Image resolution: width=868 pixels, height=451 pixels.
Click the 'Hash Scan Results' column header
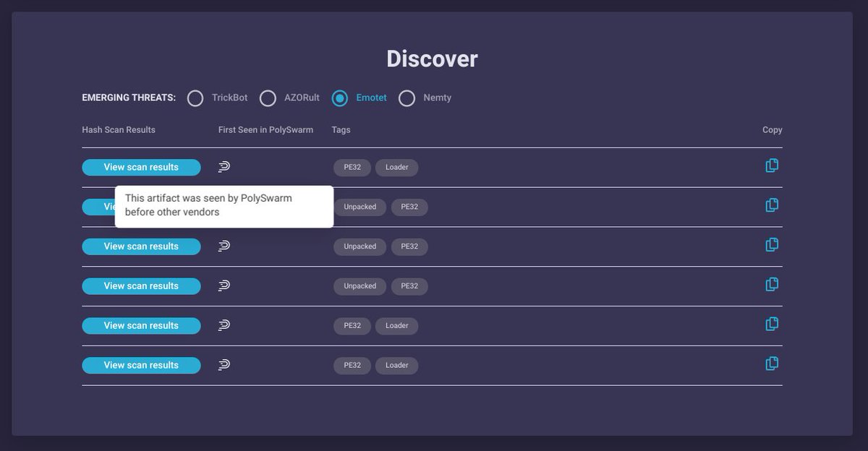[119, 130]
